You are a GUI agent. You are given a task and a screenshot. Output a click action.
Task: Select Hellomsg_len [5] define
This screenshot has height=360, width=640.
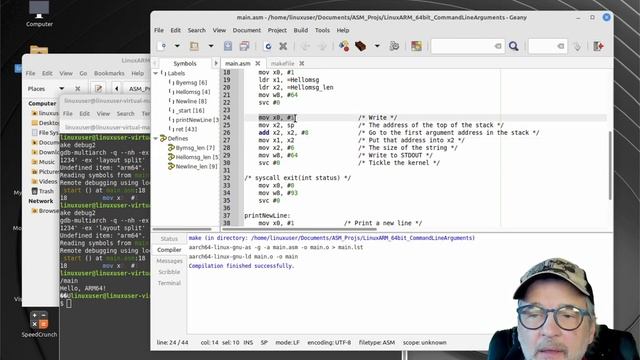click(x=197, y=157)
